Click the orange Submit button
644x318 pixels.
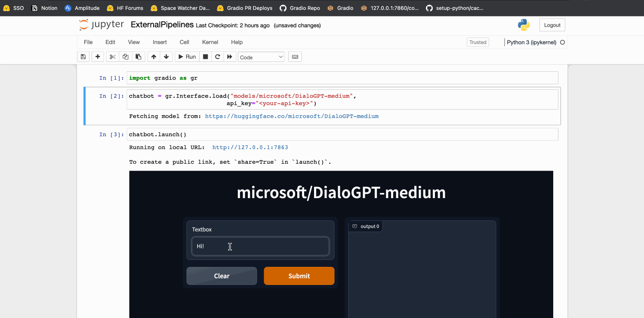(x=299, y=276)
